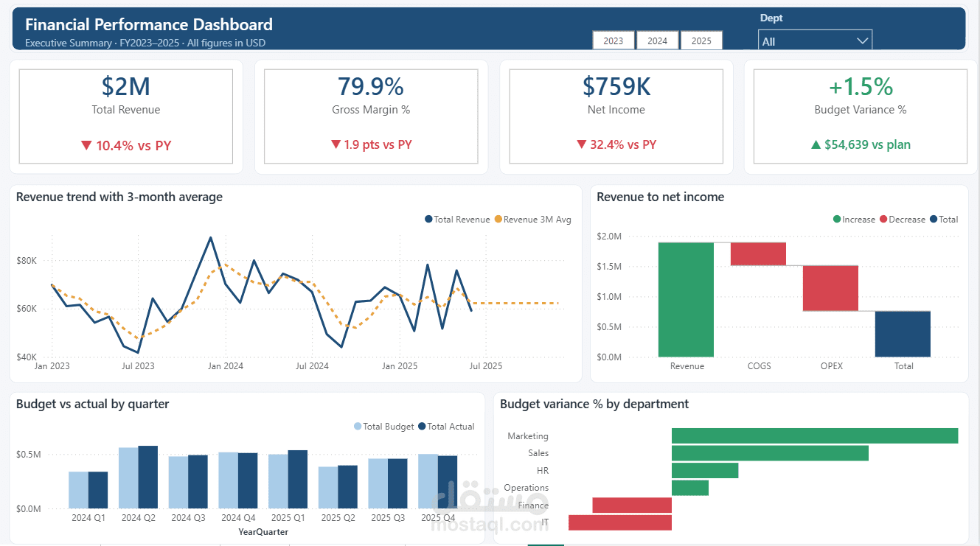
Task: Click the 2025 Q3 Total Actual bar
Action: point(397,483)
